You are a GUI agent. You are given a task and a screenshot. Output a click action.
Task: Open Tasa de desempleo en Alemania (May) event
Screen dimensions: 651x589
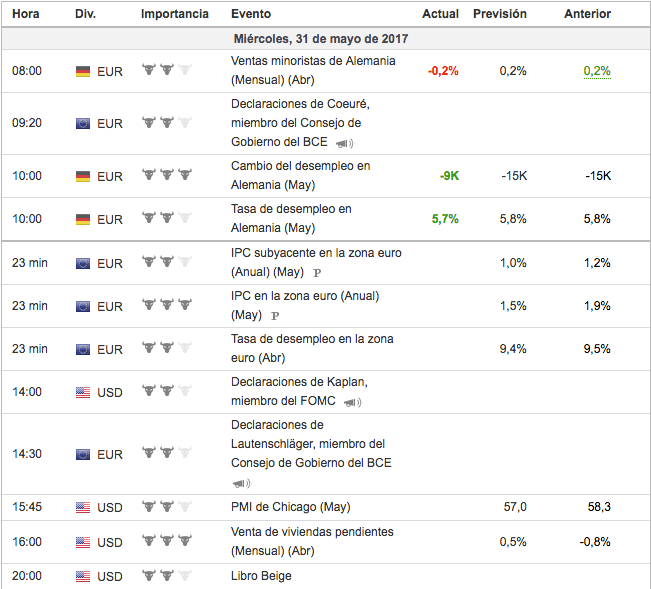[291, 218]
